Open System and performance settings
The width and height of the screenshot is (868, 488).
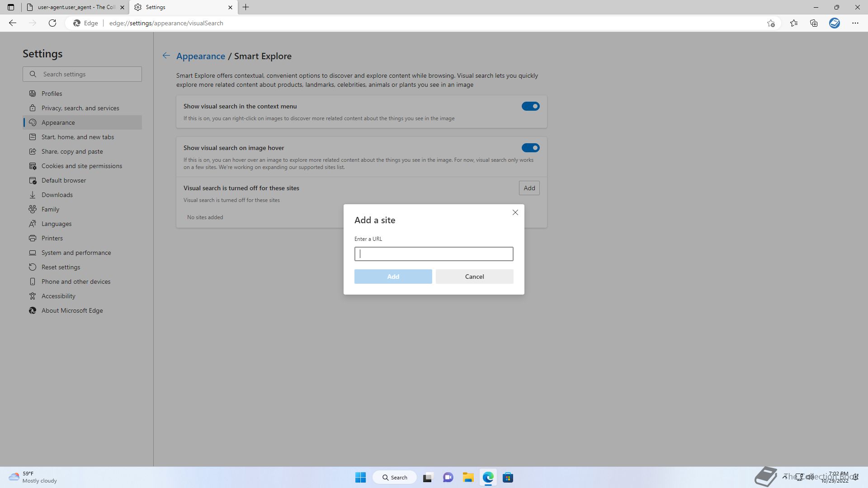[82, 253]
